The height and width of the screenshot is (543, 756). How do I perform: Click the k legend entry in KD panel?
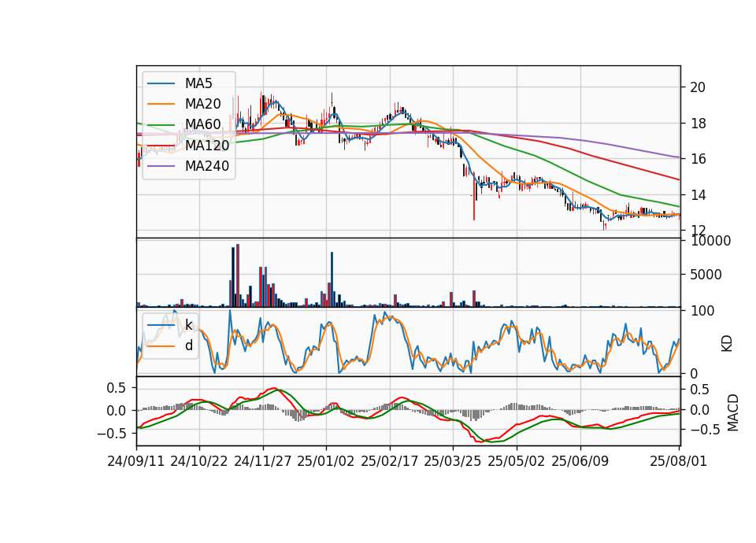click(188, 325)
